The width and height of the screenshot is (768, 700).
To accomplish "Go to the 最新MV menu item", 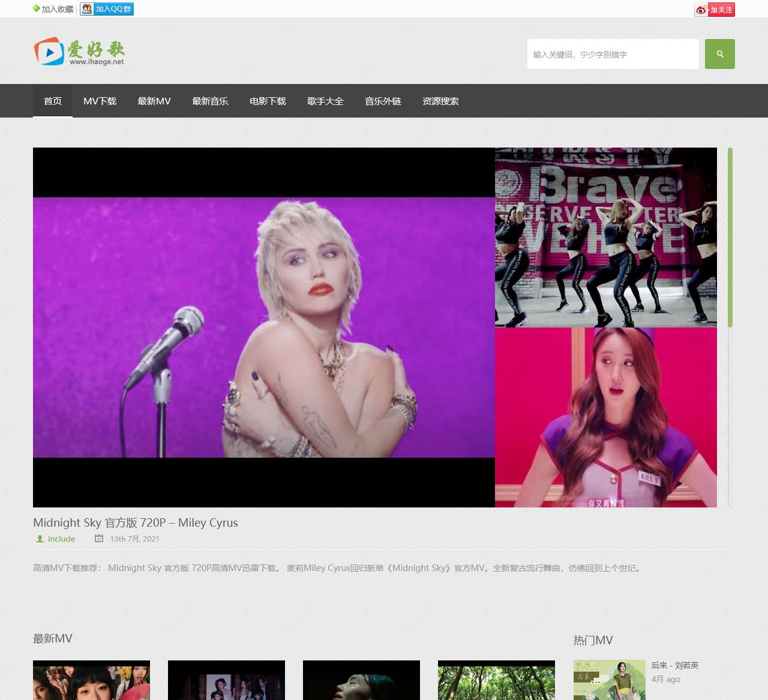I will [154, 101].
